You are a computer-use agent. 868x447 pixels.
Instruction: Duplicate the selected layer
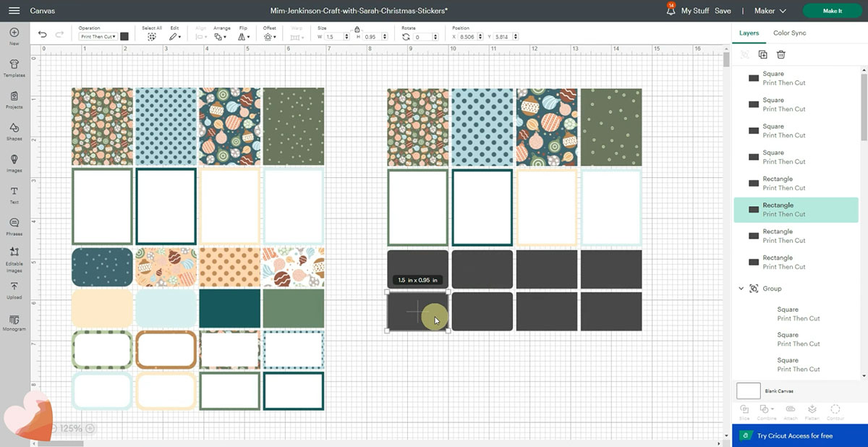(x=762, y=54)
